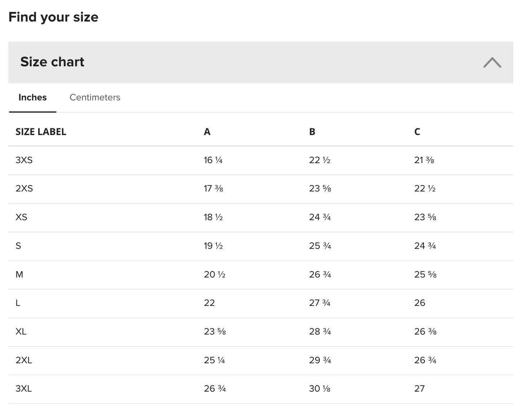Collapse the Size chart chevron arrow

tap(492, 62)
